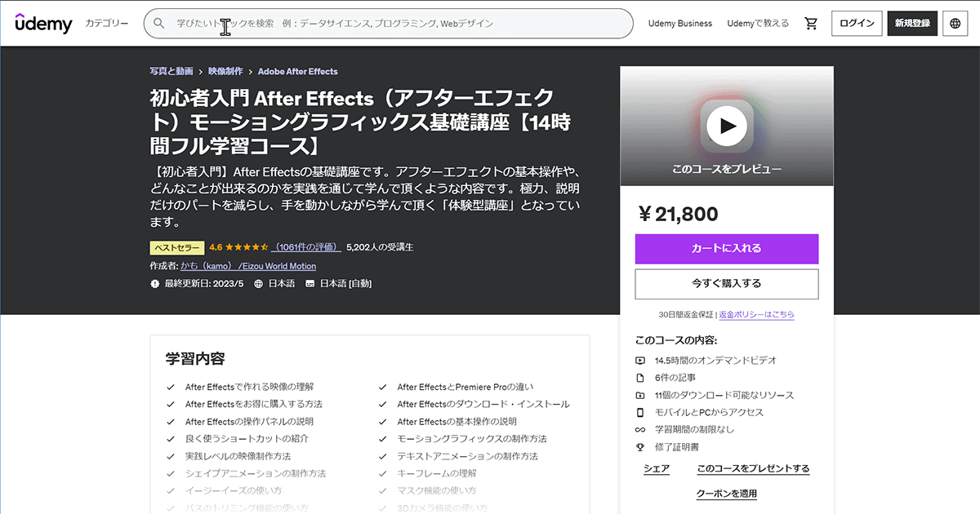This screenshot has width=980, height=514.
Task: Click 'キーフレームの理解' item
Action: click(x=436, y=473)
